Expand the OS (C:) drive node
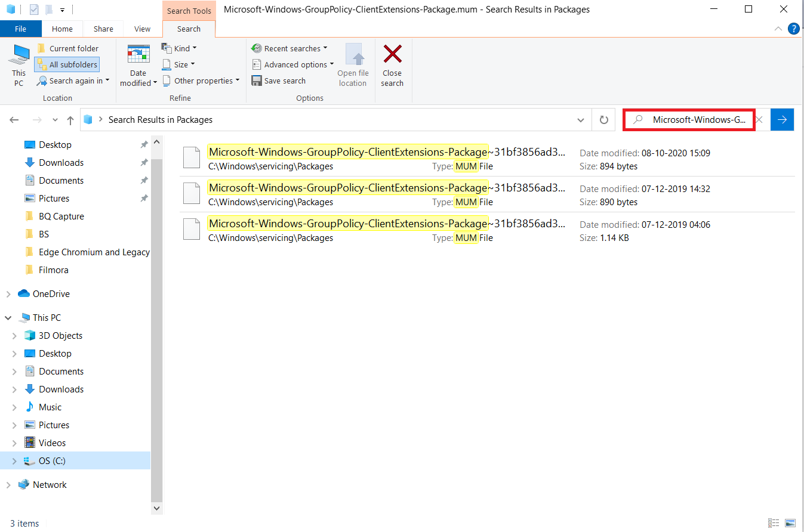Viewport: 804px width, 532px height. click(x=15, y=461)
